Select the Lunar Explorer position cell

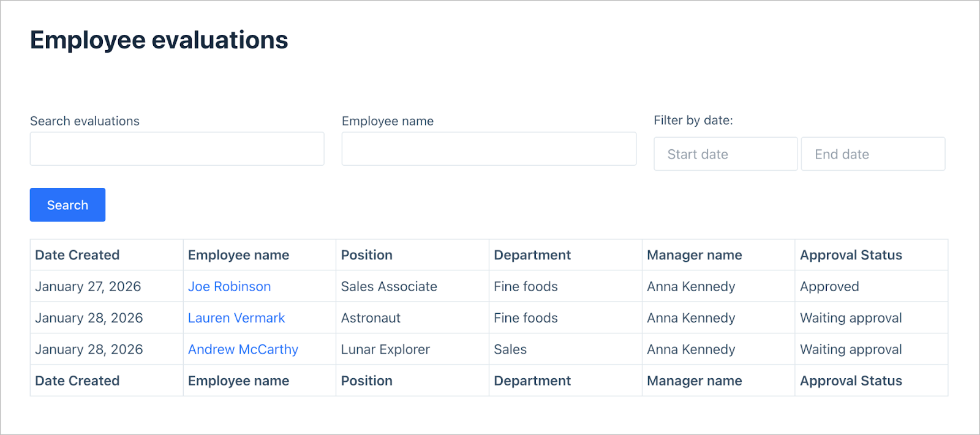(x=385, y=349)
